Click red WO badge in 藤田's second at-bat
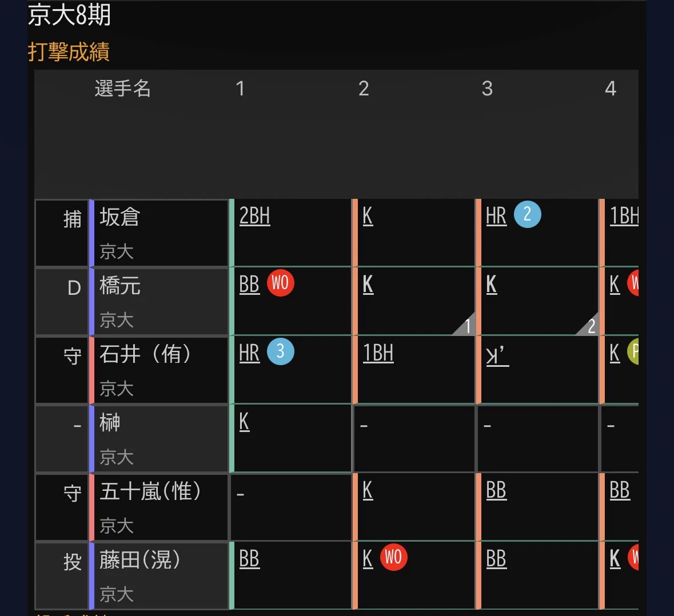 393,557
